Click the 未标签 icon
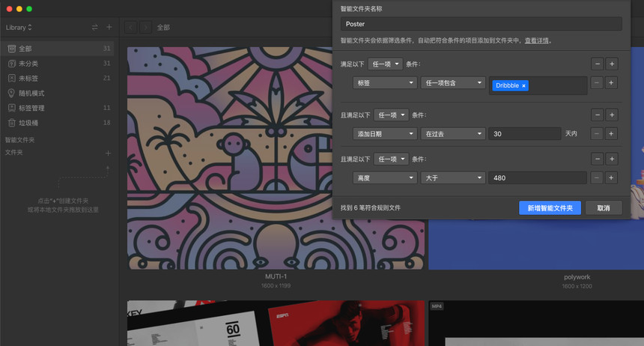 coord(12,78)
